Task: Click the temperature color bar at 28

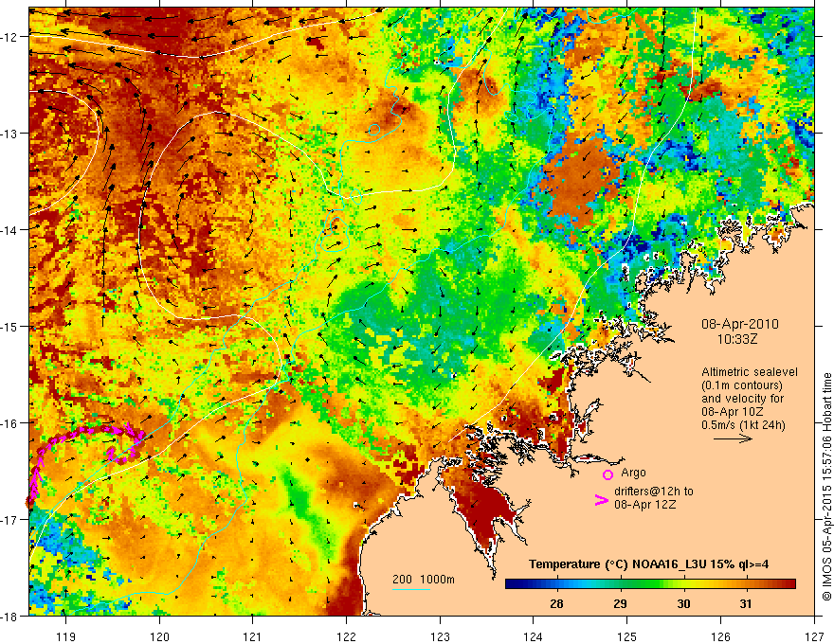Action: coord(557,584)
